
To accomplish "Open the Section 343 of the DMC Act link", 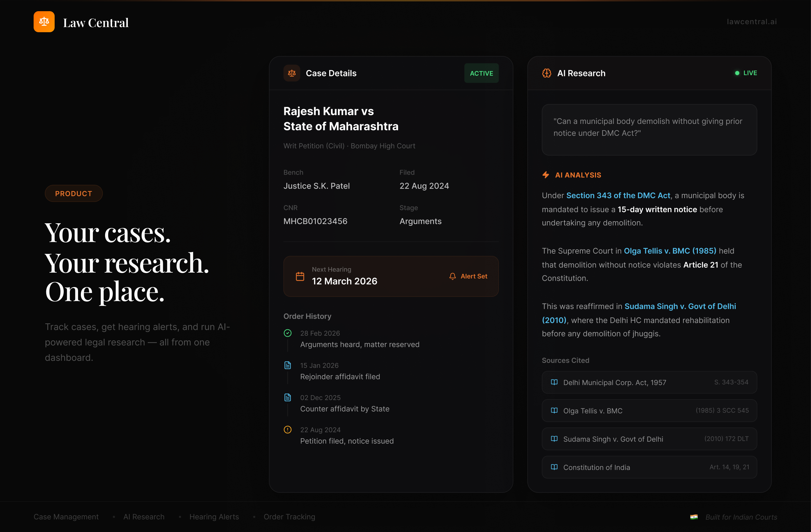I will pyautogui.click(x=618, y=196).
